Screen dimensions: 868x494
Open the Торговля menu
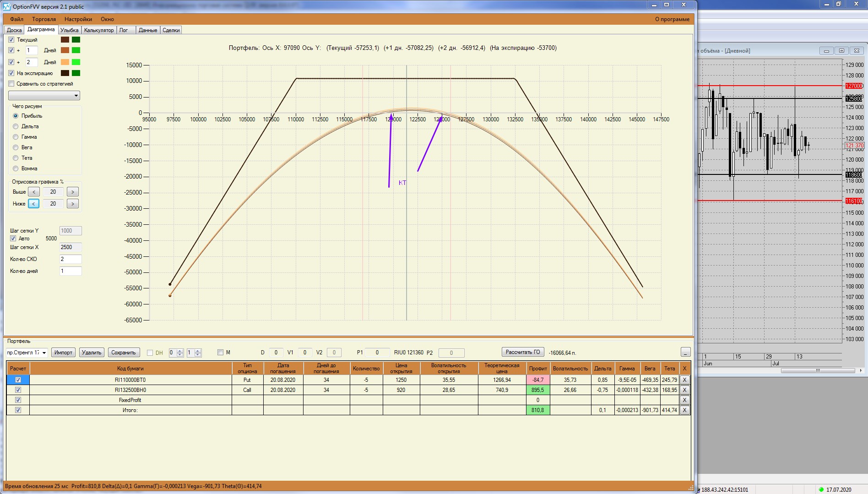[44, 19]
